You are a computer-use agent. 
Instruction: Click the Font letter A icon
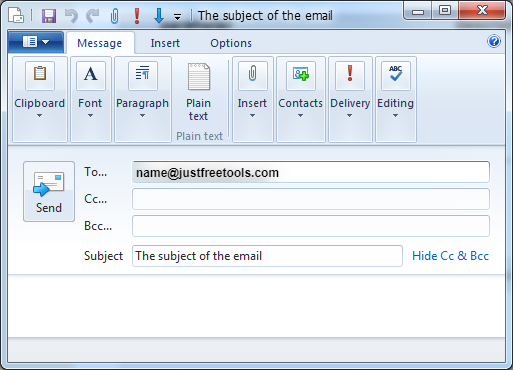coord(91,75)
